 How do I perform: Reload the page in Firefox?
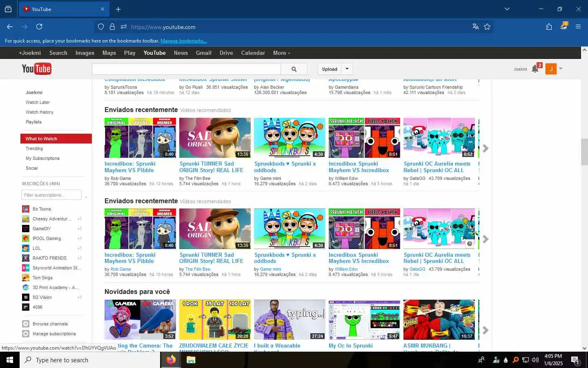(x=39, y=27)
